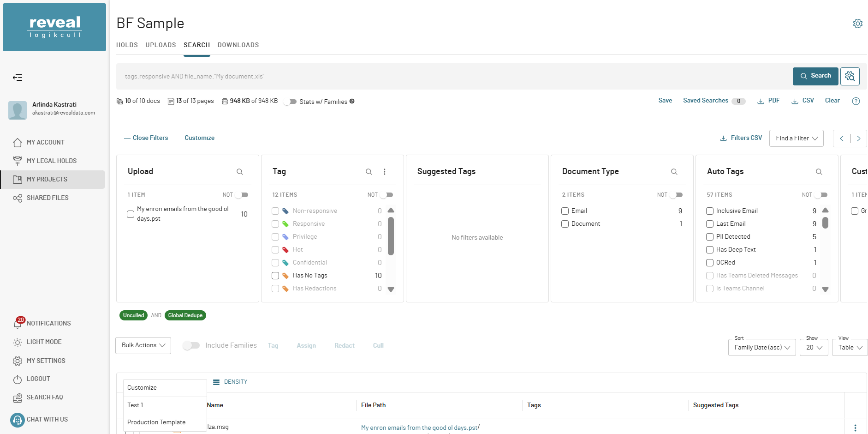Open the Notifications bell
This screenshot has width=868, height=434.
point(18,324)
